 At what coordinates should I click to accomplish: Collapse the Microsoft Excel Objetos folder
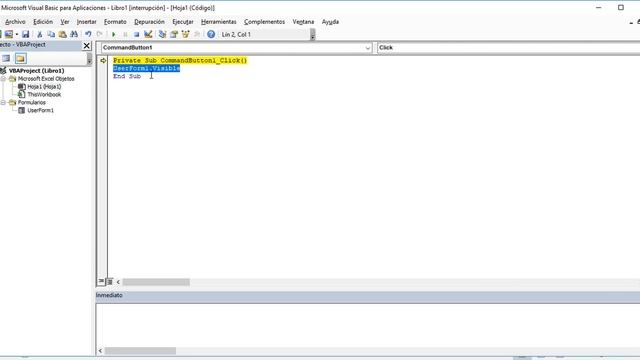3,79
